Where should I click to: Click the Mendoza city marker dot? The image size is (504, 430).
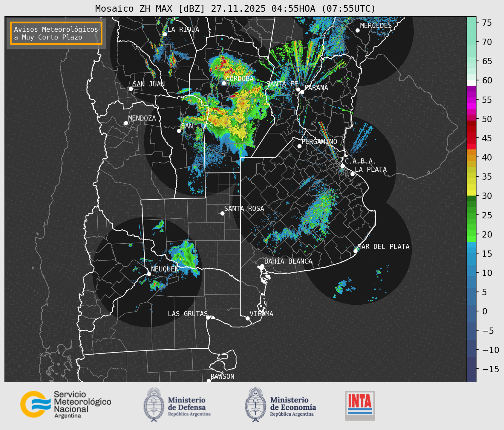click(x=126, y=123)
